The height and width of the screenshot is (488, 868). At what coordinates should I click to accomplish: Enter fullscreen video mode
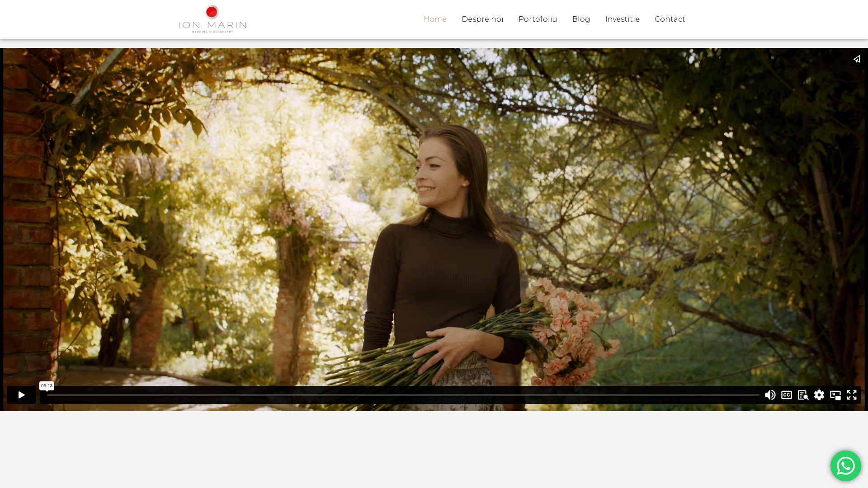pos(852,395)
